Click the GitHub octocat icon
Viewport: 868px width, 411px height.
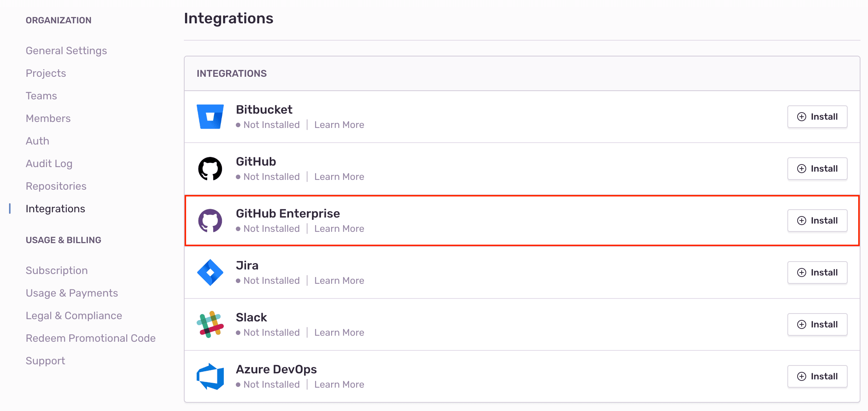210,169
